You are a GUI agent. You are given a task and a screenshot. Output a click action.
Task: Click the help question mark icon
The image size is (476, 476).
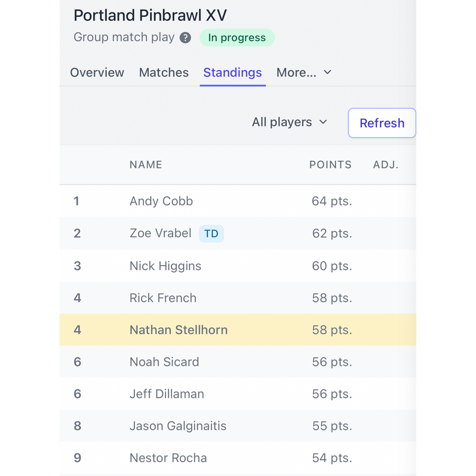(185, 38)
